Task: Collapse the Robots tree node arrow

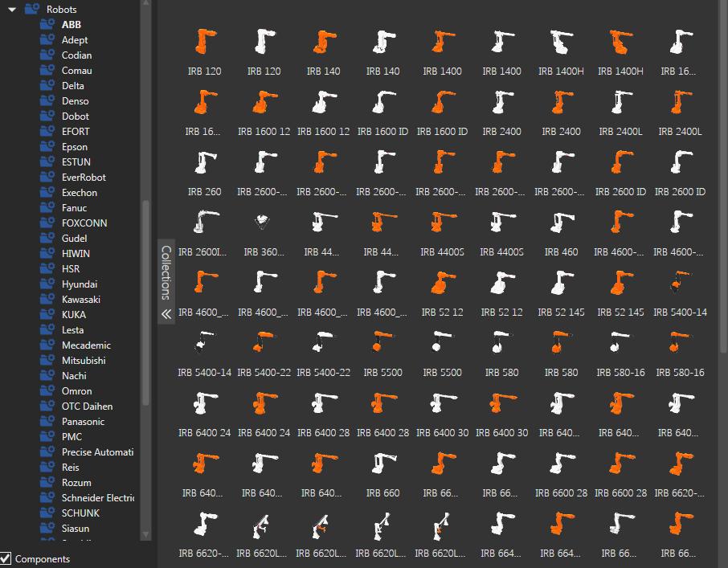Action: pos(12,10)
